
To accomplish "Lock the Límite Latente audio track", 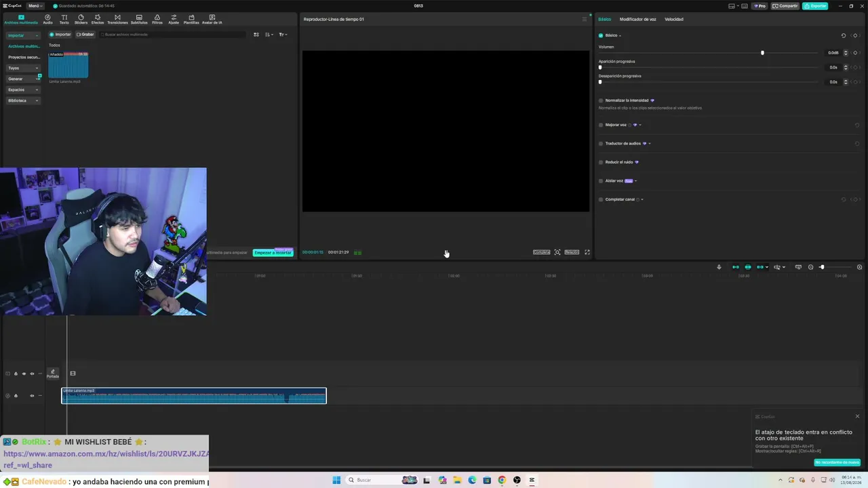I will [x=16, y=396].
